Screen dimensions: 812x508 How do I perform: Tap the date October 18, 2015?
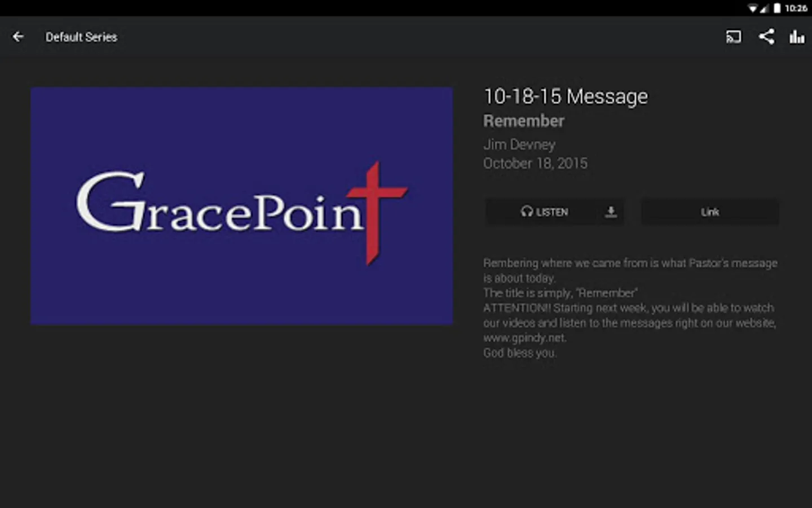tap(535, 163)
